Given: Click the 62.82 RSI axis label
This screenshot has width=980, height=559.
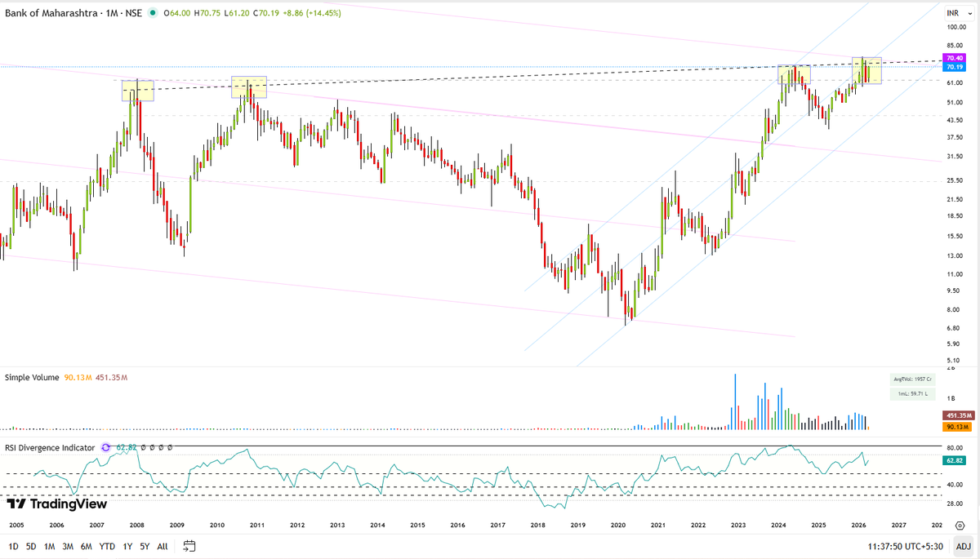Looking at the screenshot, I should [954, 461].
